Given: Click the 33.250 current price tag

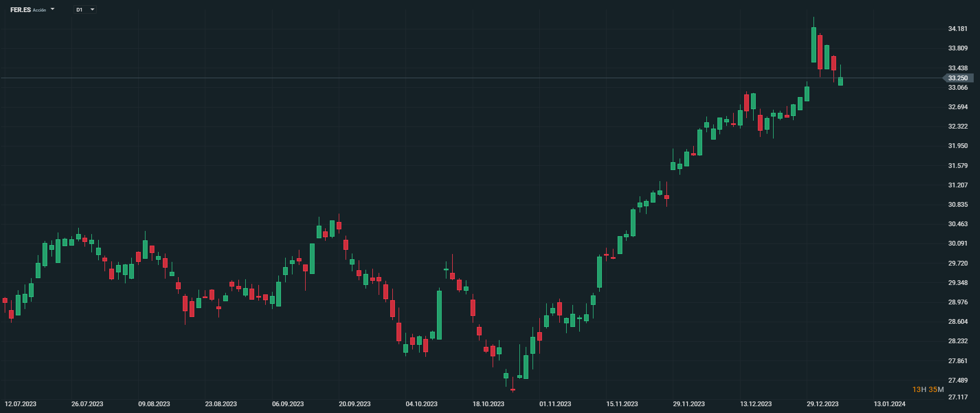Looking at the screenshot, I should 958,78.
